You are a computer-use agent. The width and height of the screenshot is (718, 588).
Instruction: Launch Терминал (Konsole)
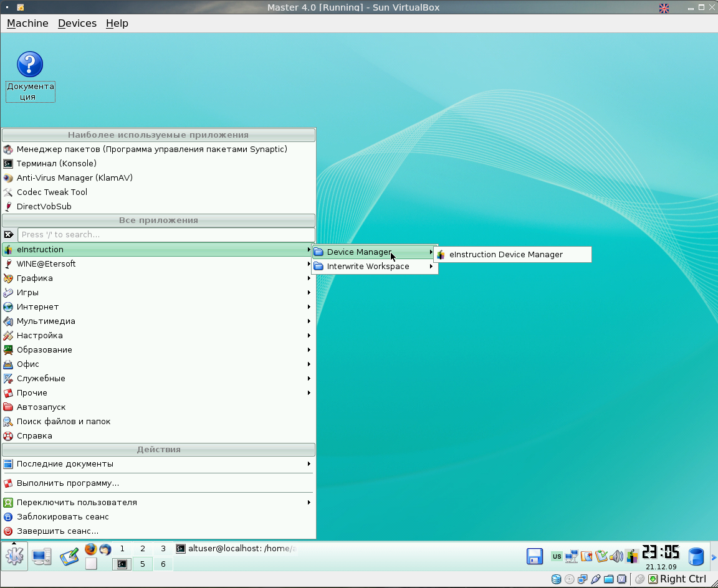(158, 164)
